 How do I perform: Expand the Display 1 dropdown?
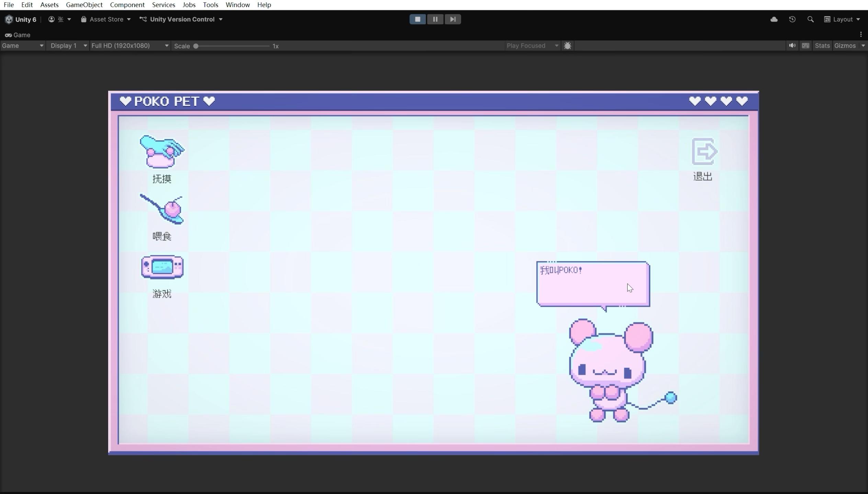pos(68,46)
